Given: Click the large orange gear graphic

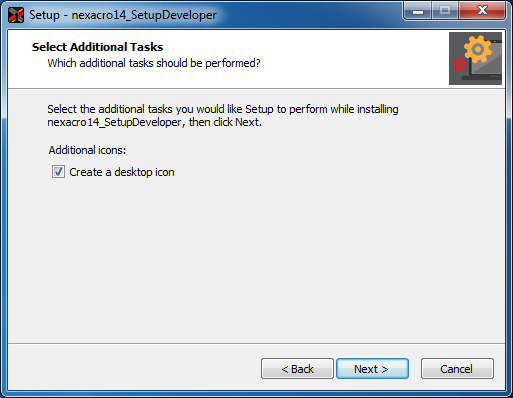Looking at the screenshot, I should 478,49.
